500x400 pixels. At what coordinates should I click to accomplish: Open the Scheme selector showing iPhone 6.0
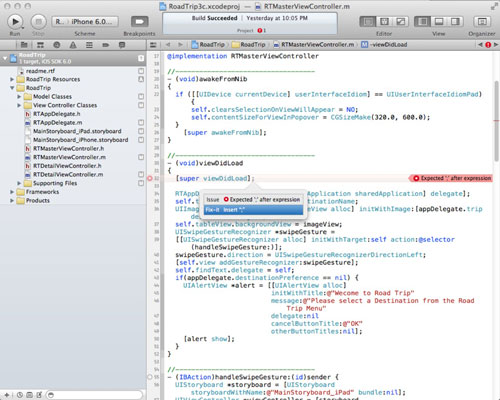(x=85, y=22)
